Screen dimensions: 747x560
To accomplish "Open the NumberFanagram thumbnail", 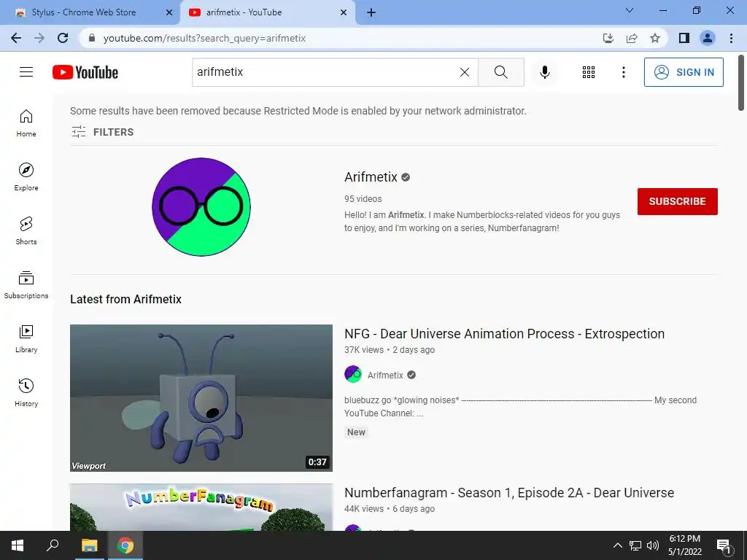I will (x=201, y=507).
